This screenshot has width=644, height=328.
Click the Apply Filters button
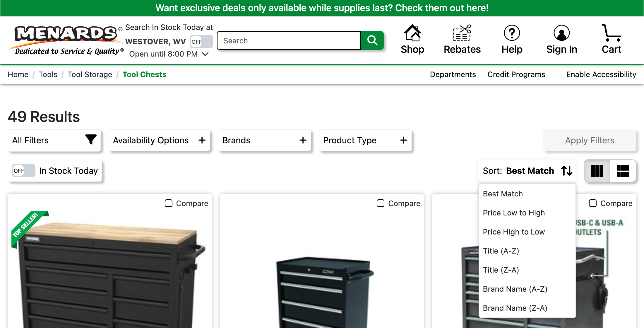click(590, 140)
